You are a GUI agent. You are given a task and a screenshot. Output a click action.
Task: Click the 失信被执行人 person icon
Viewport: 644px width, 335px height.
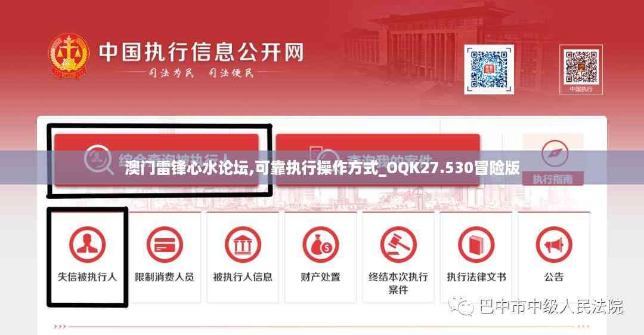87,245
